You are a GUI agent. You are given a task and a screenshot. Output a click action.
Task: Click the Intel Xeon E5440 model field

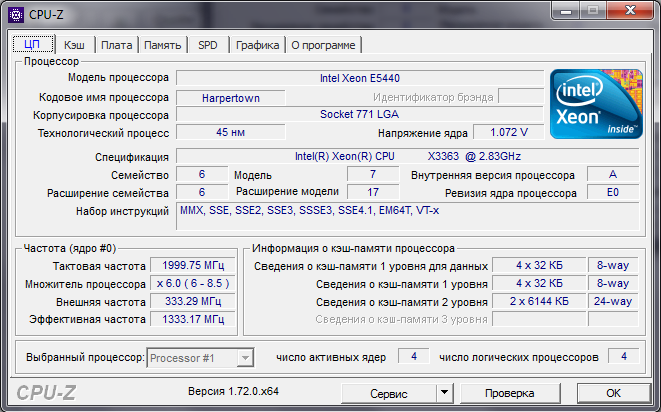[360, 78]
